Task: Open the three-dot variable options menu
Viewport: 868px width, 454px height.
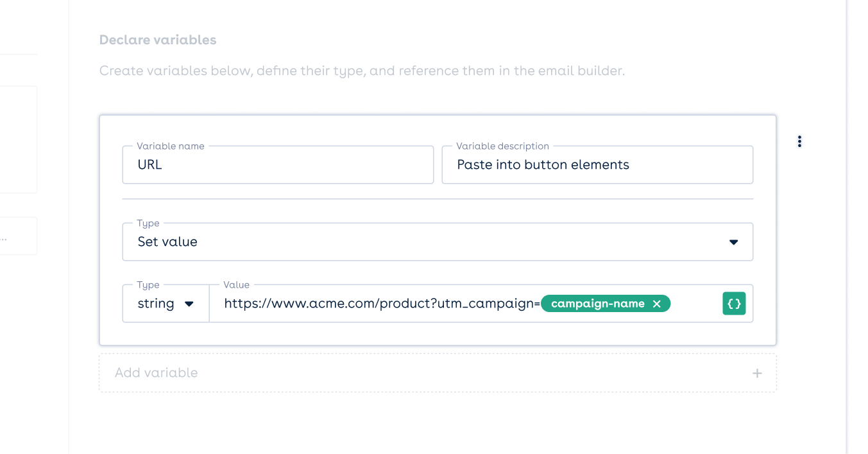Action: coord(799,141)
